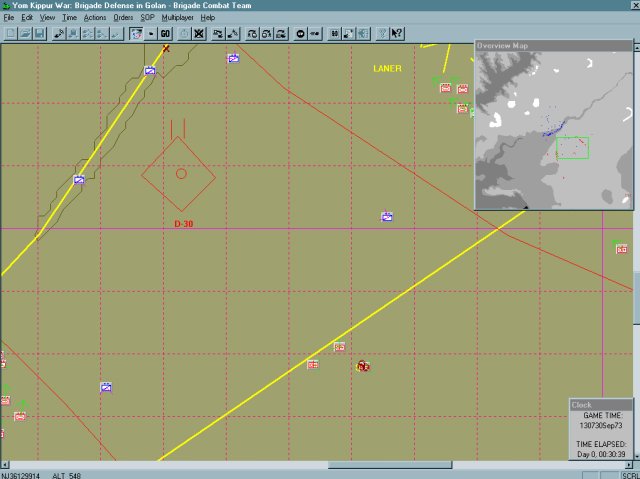This screenshot has height=479, width=640.
Task: Open the Orders menu
Action: click(123, 18)
